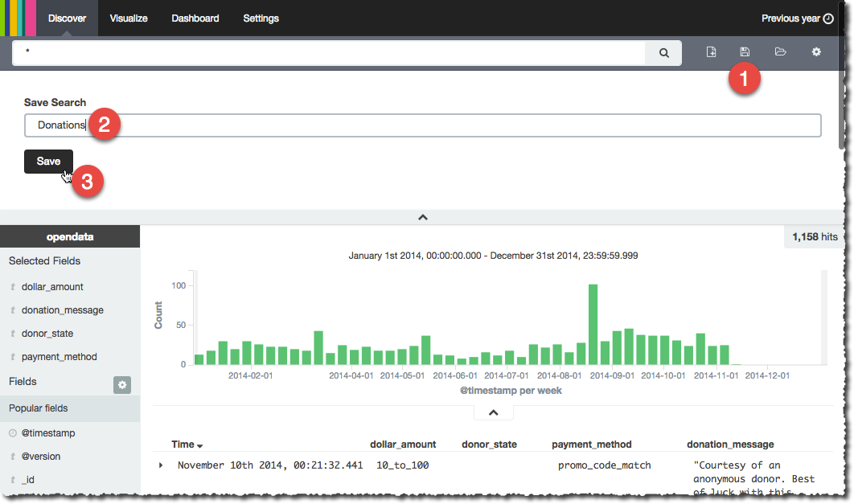Click the New Search document icon
The image size is (854, 504).
coord(711,52)
